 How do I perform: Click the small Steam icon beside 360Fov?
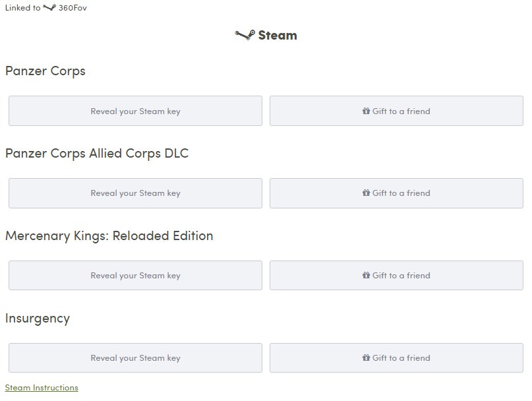[x=49, y=7]
